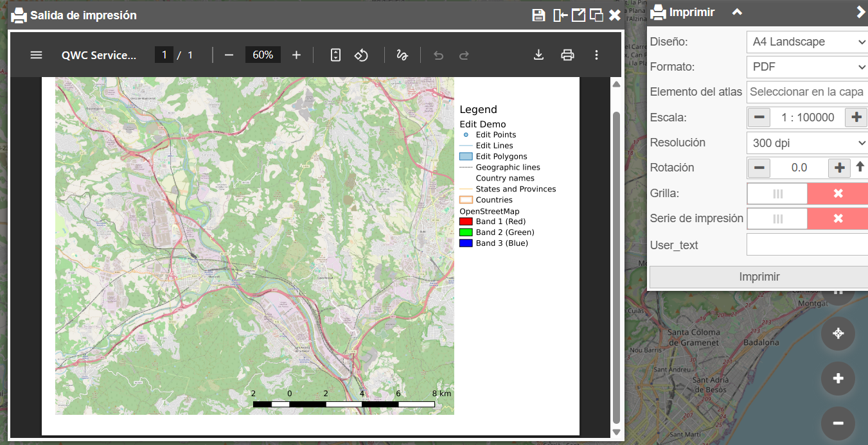Decrease the Rotación value

(759, 168)
